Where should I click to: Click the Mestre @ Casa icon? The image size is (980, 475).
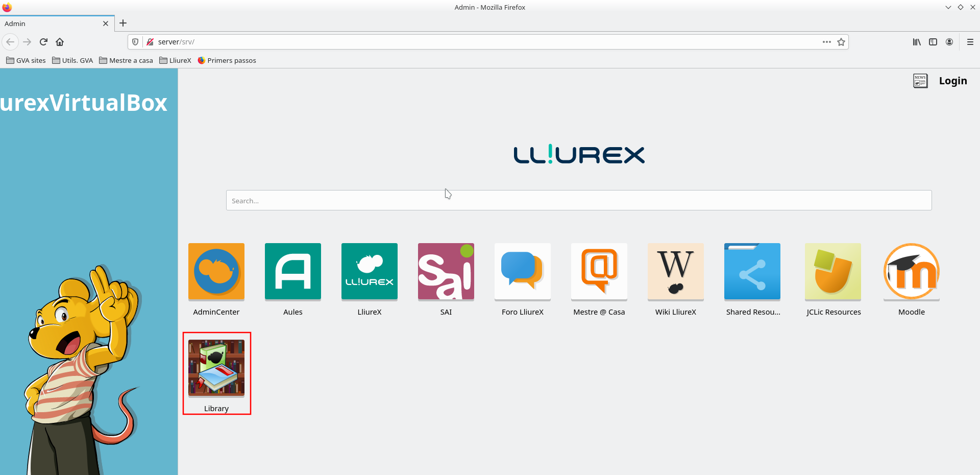(x=599, y=271)
